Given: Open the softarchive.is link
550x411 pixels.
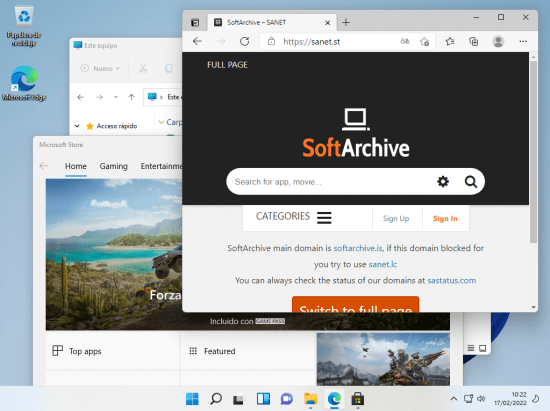Looking at the screenshot, I should [358, 248].
